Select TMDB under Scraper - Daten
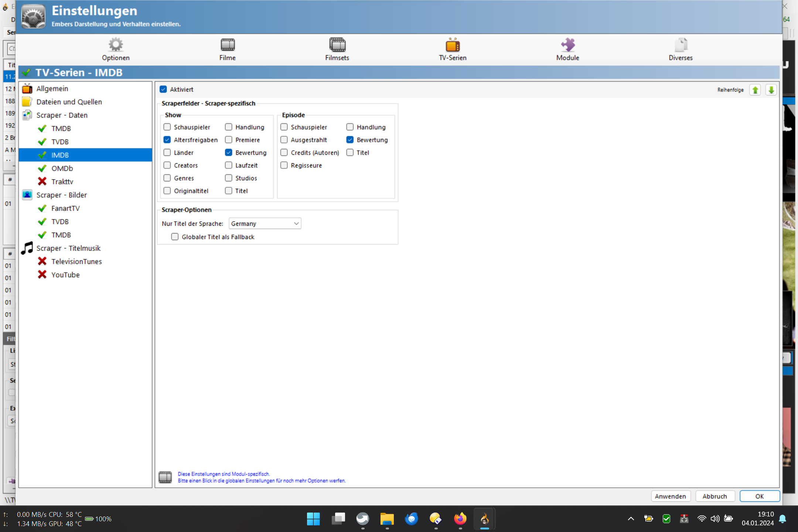Image resolution: width=798 pixels, height=532 pixels. point(61,129)
